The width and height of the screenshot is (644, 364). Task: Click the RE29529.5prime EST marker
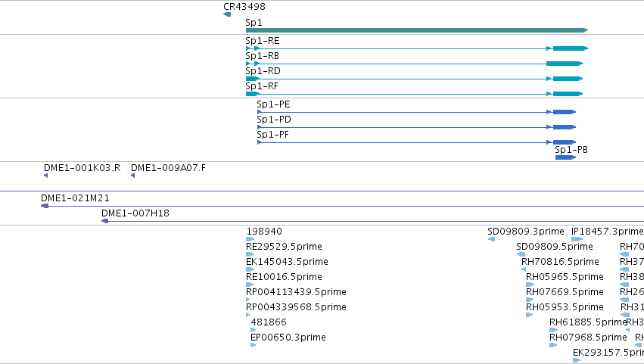(250, 254)
